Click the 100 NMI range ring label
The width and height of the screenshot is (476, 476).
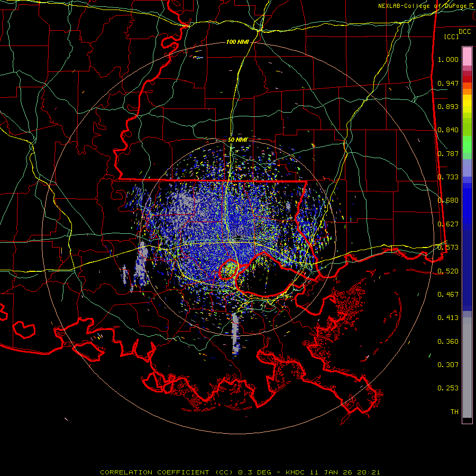pyautogui.click(x=237, y=42)
